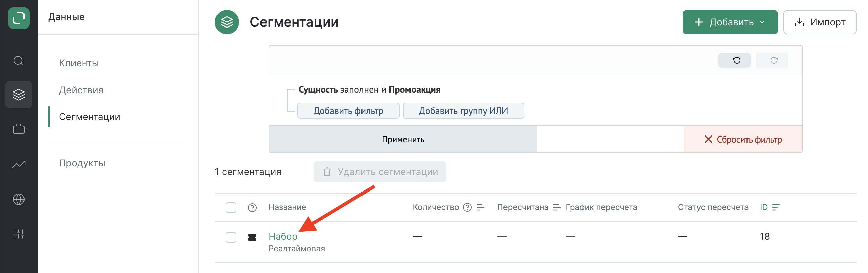Viewport: 868px width, 273px height.
Task: Open the Набор segmentation link
Action: [x=283, y=236]
